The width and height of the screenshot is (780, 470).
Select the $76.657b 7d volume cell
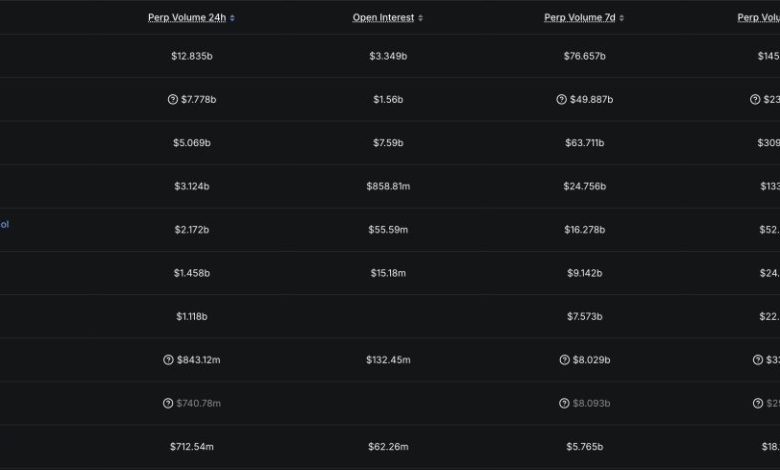pyautogui.click(x=584, y=56)
